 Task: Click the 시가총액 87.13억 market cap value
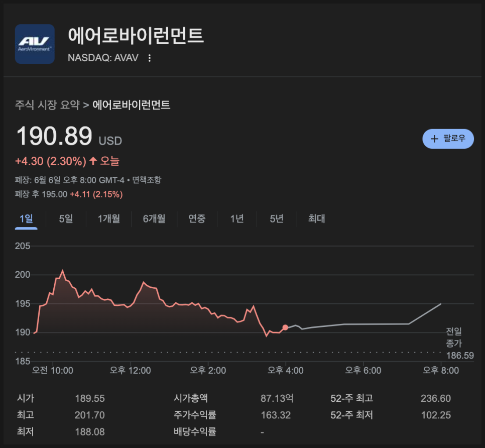(x=277, y=398)
